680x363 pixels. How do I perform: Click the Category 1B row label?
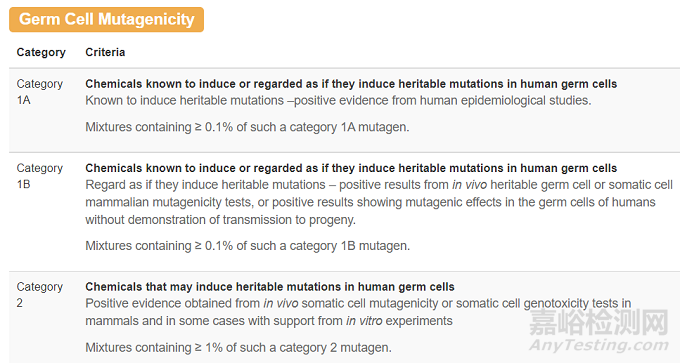pos(39,176)
